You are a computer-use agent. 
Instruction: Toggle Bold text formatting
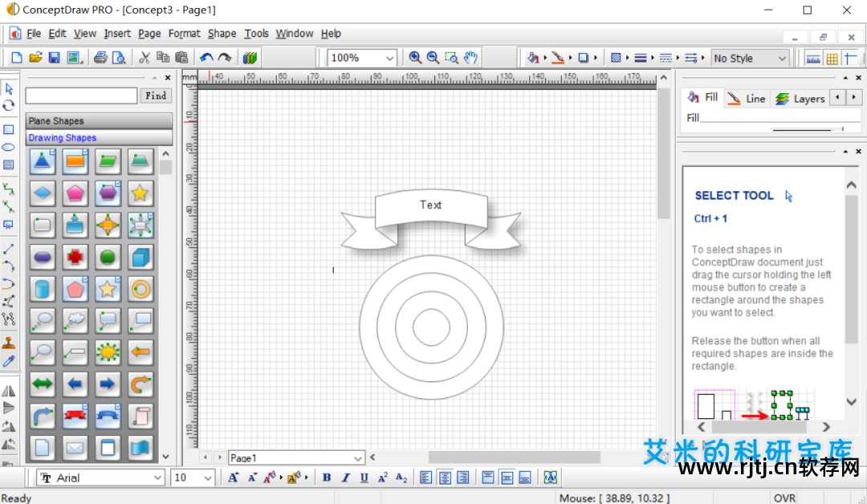(x=327, y=478)
